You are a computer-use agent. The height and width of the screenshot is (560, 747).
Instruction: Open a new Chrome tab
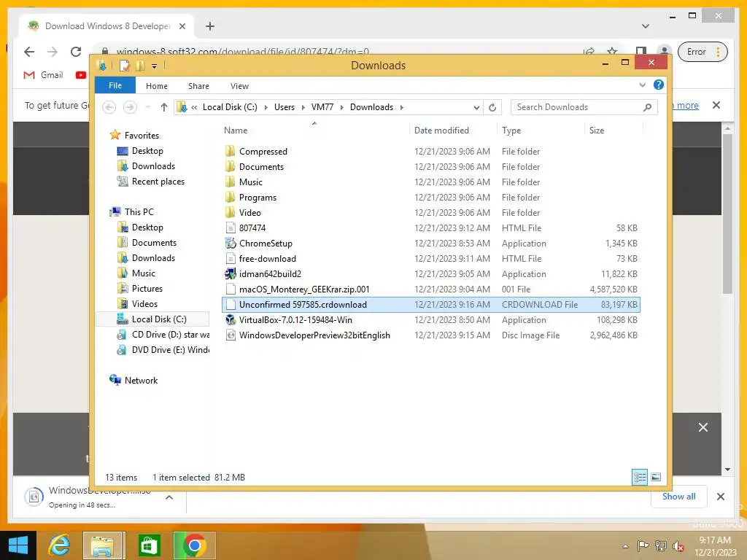pos(210,26)
